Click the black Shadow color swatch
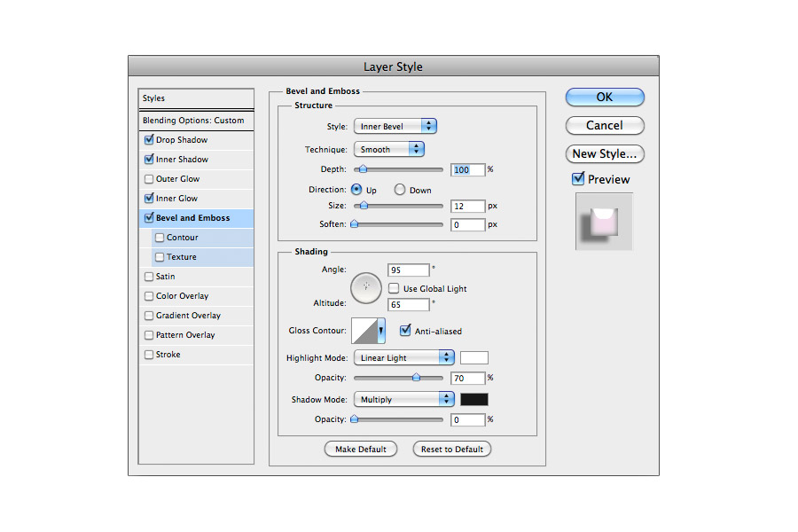The height and width of the screenshot is (532, 798). [x=474, y=400]
